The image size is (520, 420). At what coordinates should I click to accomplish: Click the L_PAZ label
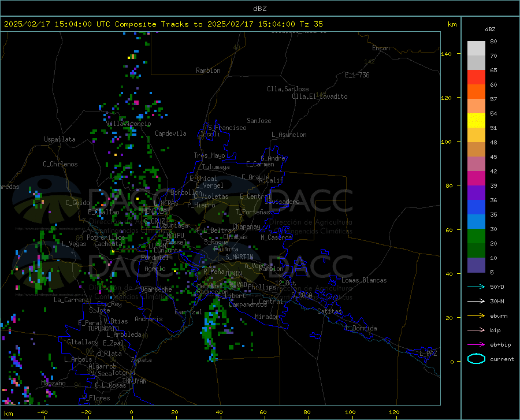pos(428,354)
